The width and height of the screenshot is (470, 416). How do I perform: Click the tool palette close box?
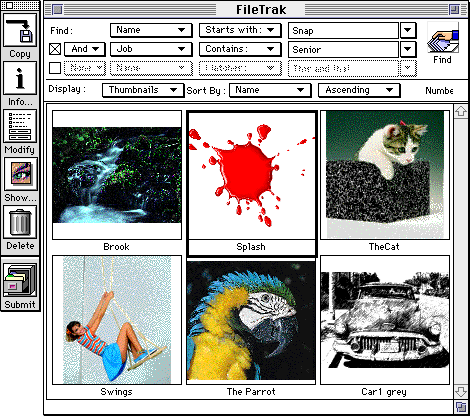click(9, 5)
